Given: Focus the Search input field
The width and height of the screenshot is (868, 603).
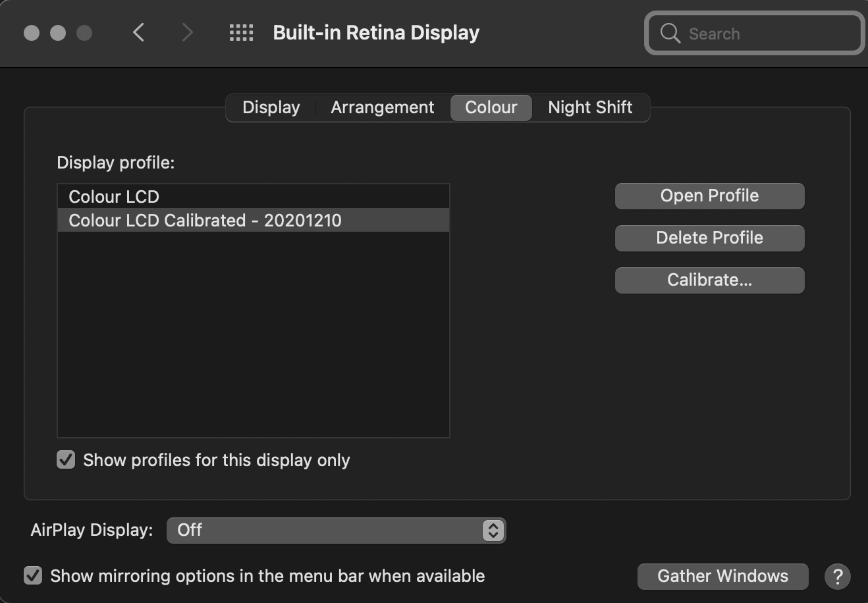Looking at the screenshot, I should point(755,33).
